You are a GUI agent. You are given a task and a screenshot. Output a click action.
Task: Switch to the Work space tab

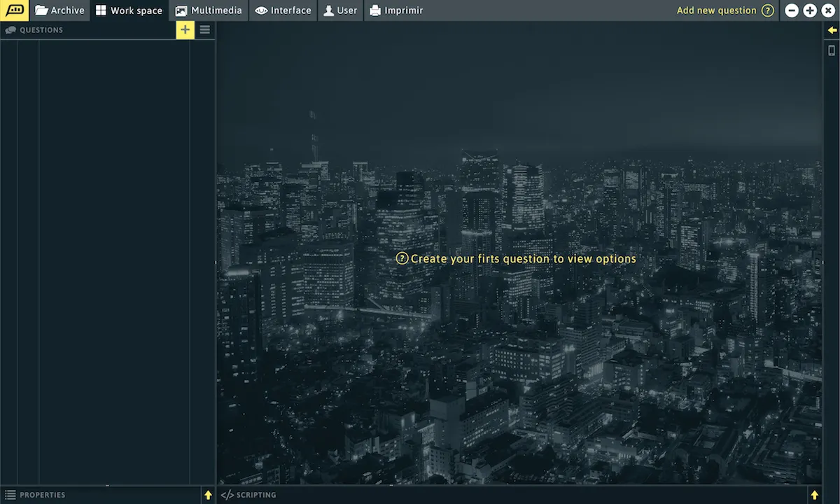click(x=129, y=10)
